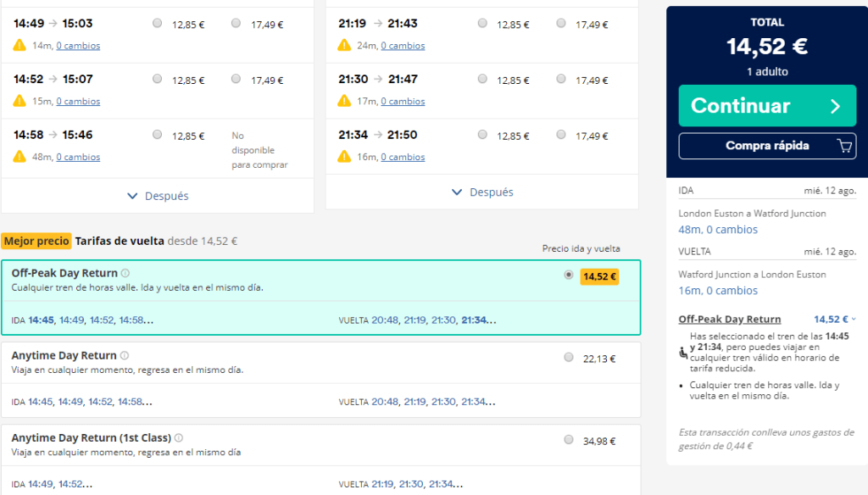This screenshot has width=868, height=495.
Task: Show later return trains via Después
Action: pyautogui.click(x=482, y=192)
